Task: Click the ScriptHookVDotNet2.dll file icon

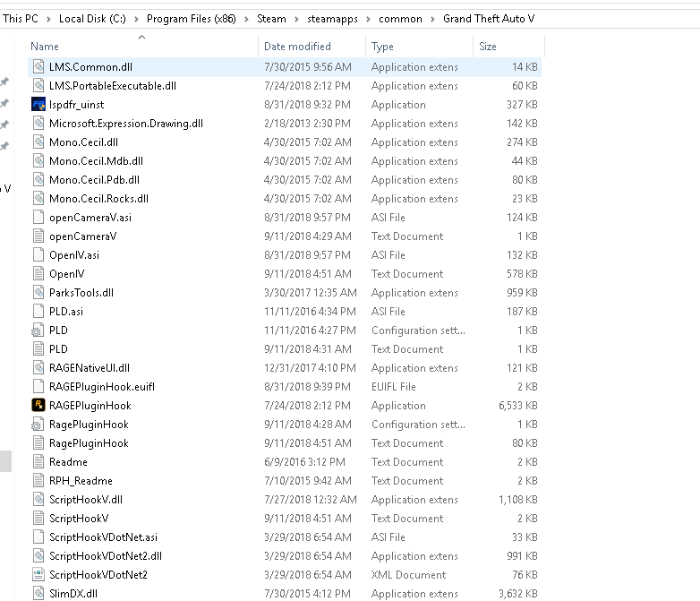Action: pos(38,556)
